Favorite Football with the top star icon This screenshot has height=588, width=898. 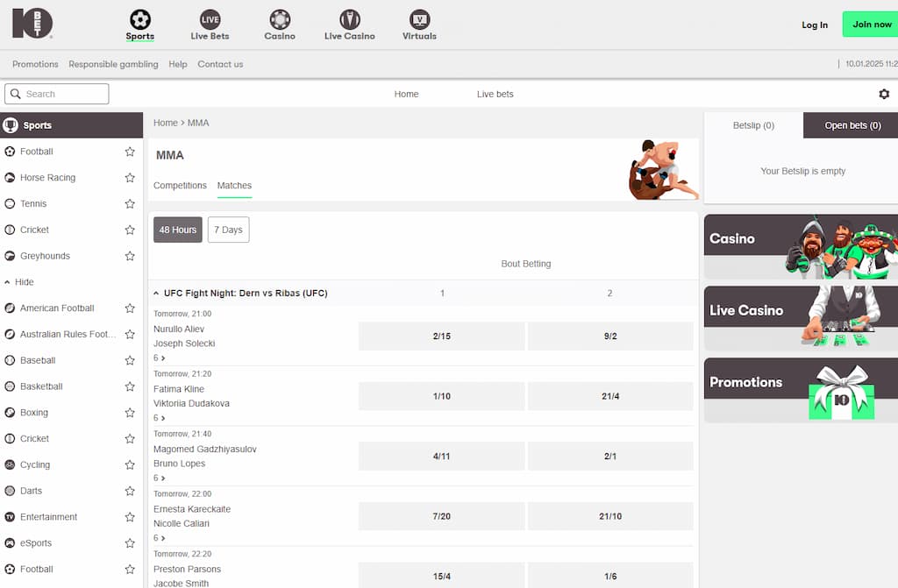(x=130, y=151)
